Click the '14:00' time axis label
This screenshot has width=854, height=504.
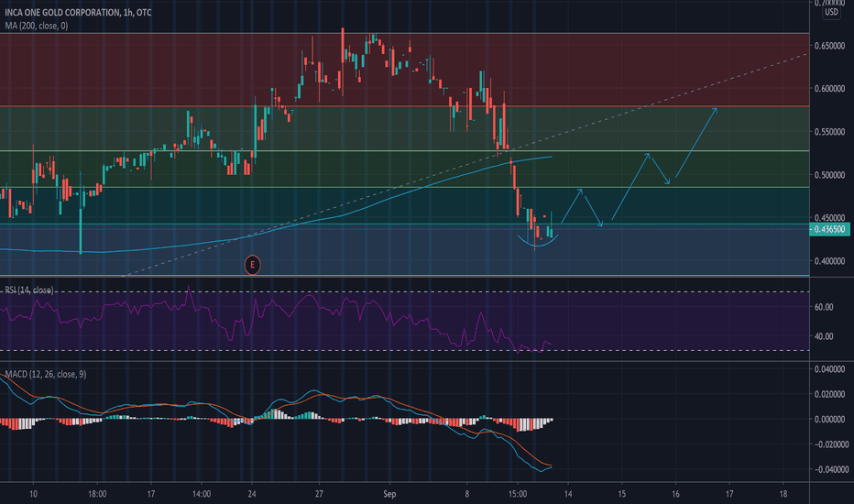[201, 494]
